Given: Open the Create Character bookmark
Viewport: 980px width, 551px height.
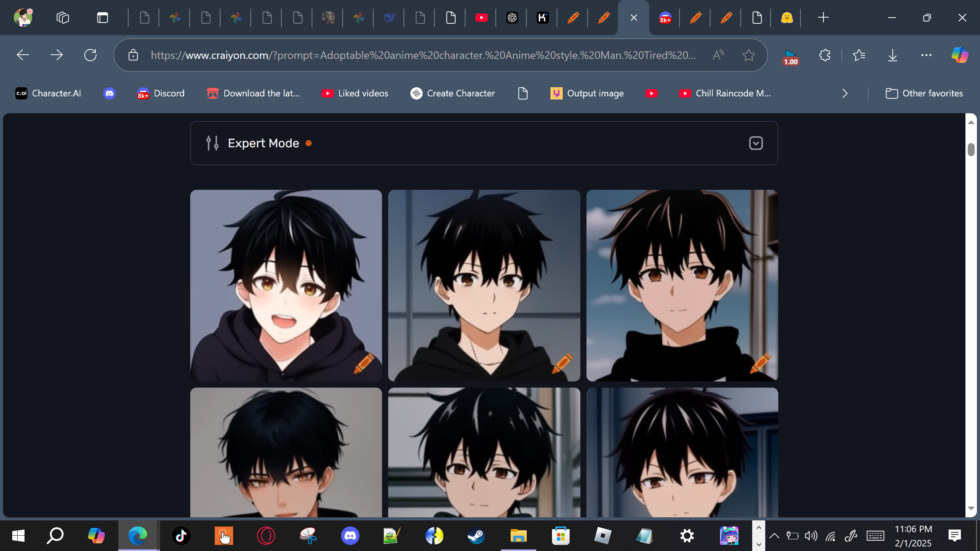Looking at the screenshot, I should click(x=452, y=93).
